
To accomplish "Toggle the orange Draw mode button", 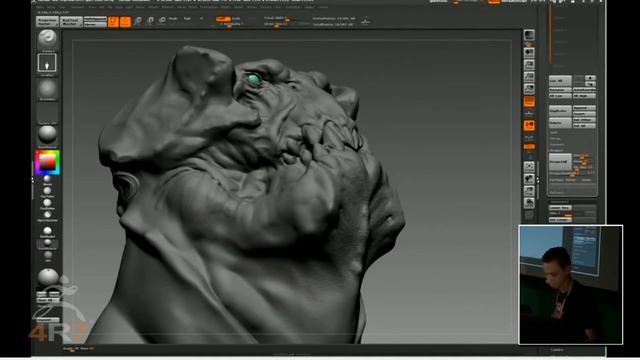I will pyautogui.click(x=125, y=22).
